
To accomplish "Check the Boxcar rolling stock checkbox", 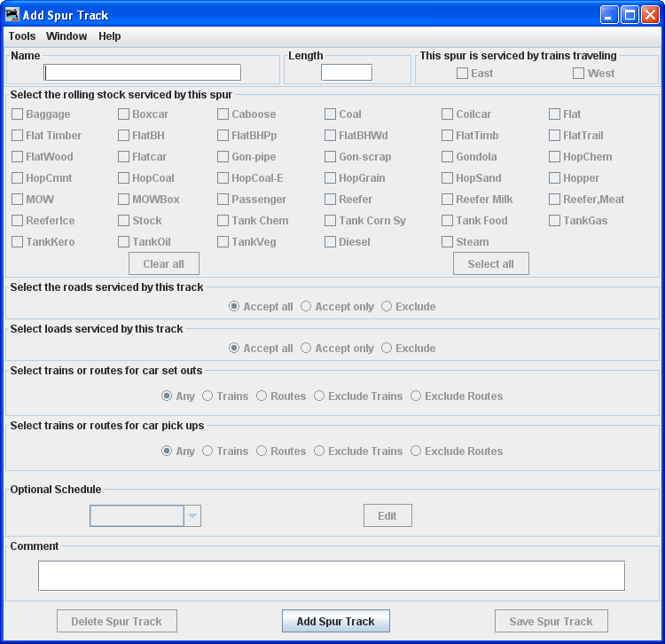I will [124, 114].
